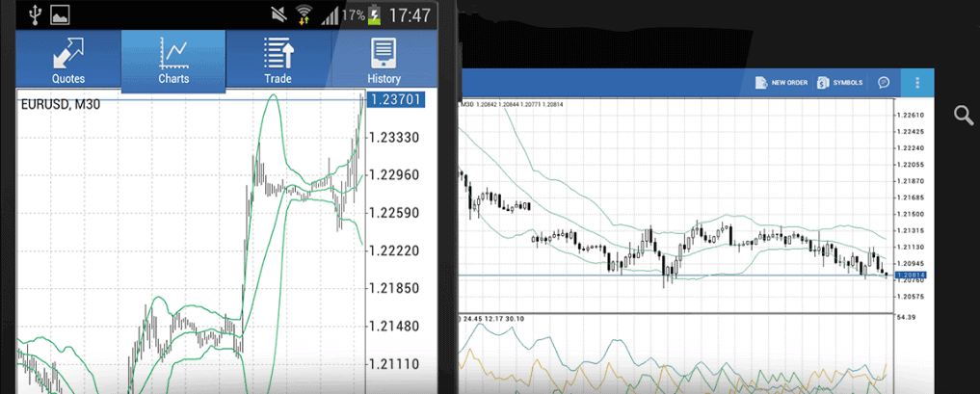Tap the USB connection status icon
Image resolution: width=980 pixels, height=394 pixels.
[35, 14]
